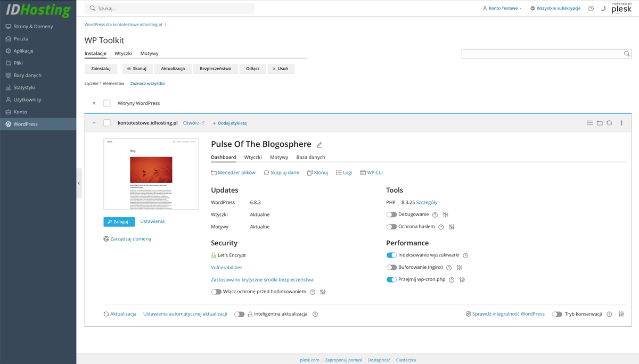Click the pencil icon beside the site title

319,145
